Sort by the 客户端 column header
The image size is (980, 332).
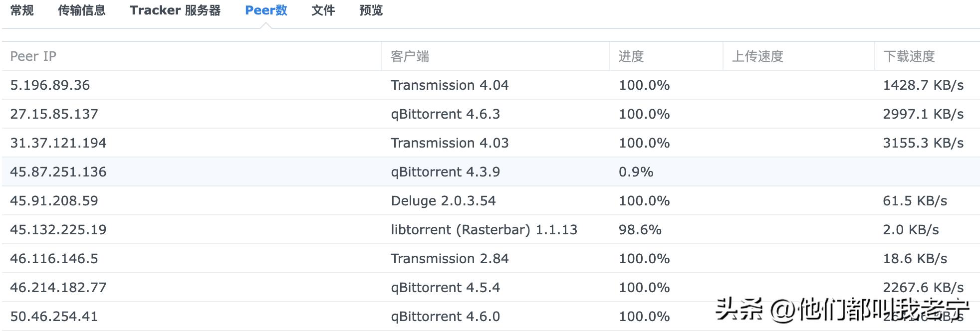410,56
